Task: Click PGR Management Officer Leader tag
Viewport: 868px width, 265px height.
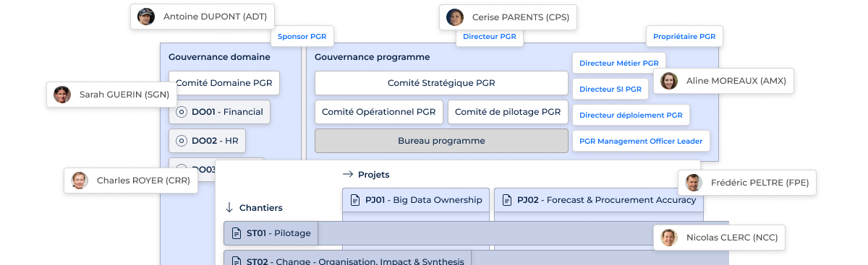Action: [x=641, y=141]
